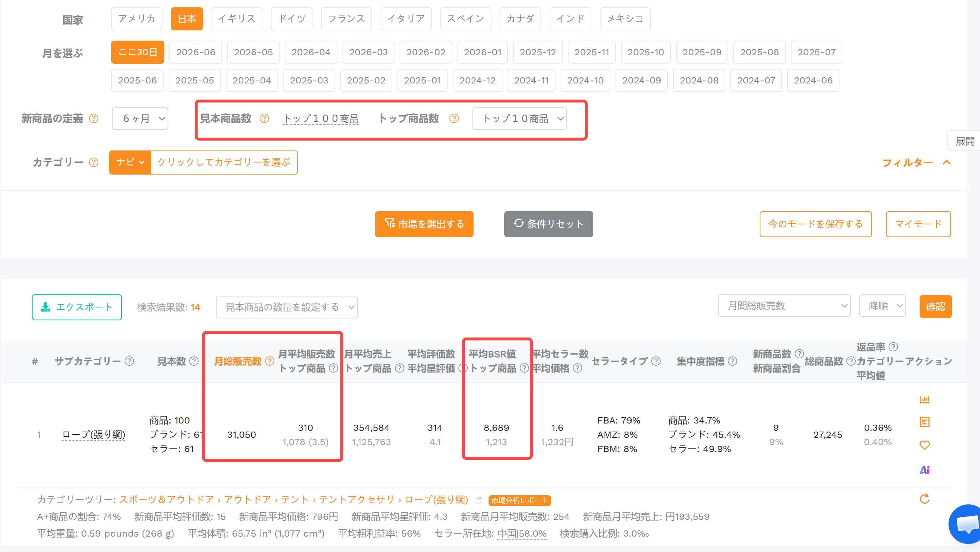Click the refresh icon beside category tree
980x552 pixels.
(x=924, y=499)
